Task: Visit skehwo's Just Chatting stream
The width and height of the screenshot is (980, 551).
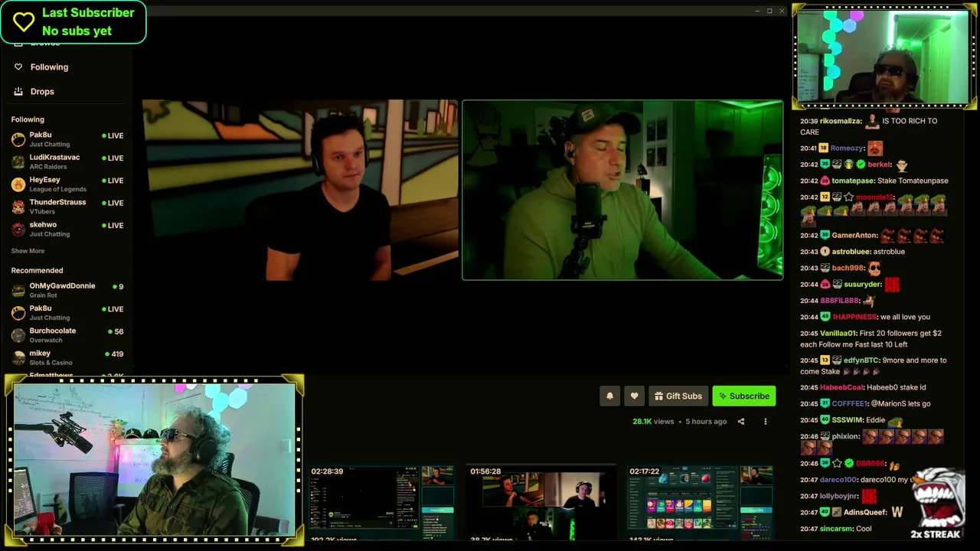Action: tap(67, 229)
